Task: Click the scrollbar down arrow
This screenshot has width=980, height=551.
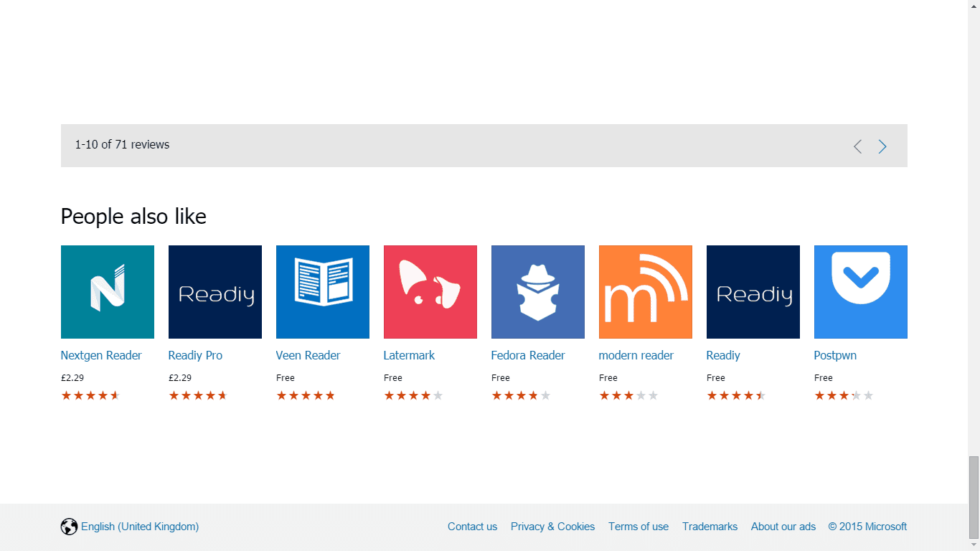Action: tap(974, 545)
